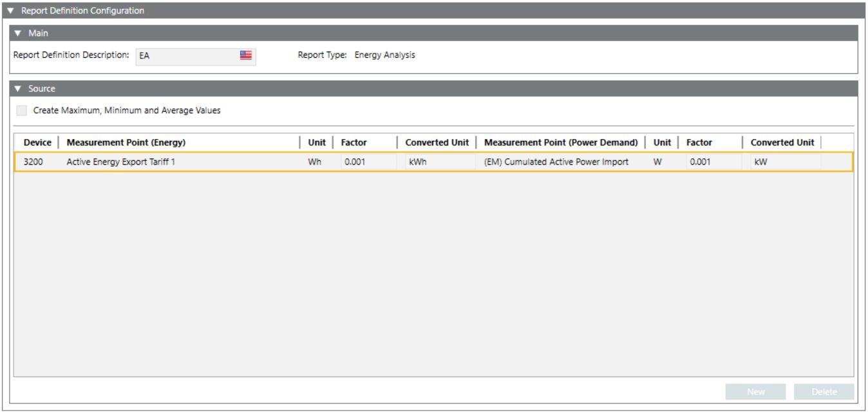
Task: Collapse the Report Definition Configuration section
Action: pos(10,11)
